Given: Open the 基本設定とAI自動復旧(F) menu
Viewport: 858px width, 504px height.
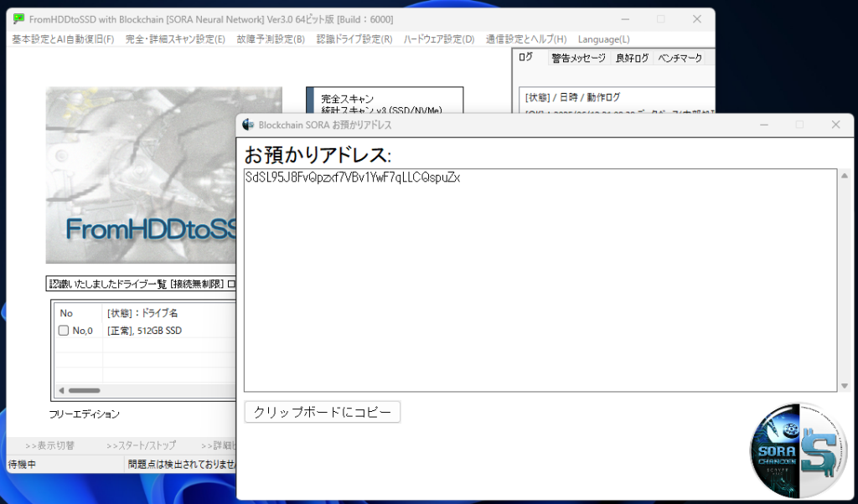Looking at the screenshot, I should (x=63, y=39).
